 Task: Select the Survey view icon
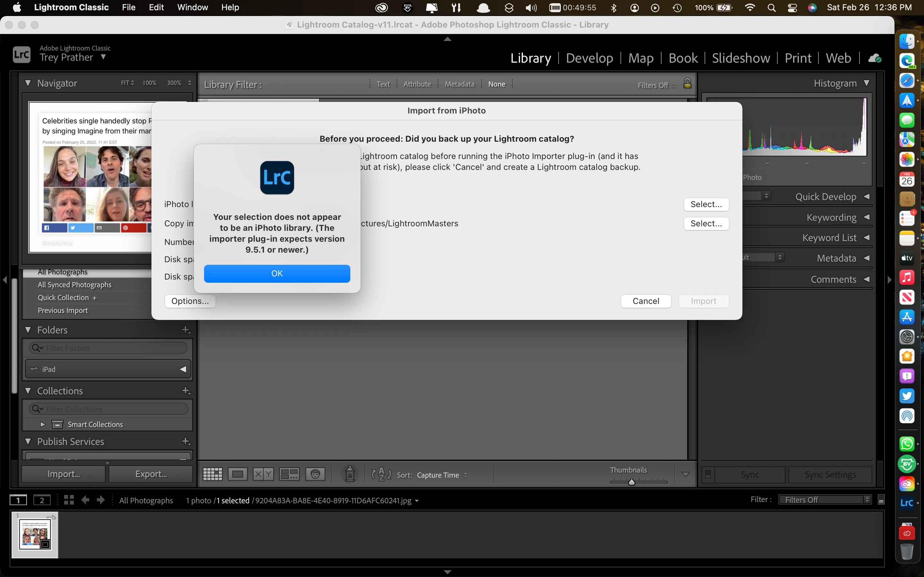click(x=289, y=474)
